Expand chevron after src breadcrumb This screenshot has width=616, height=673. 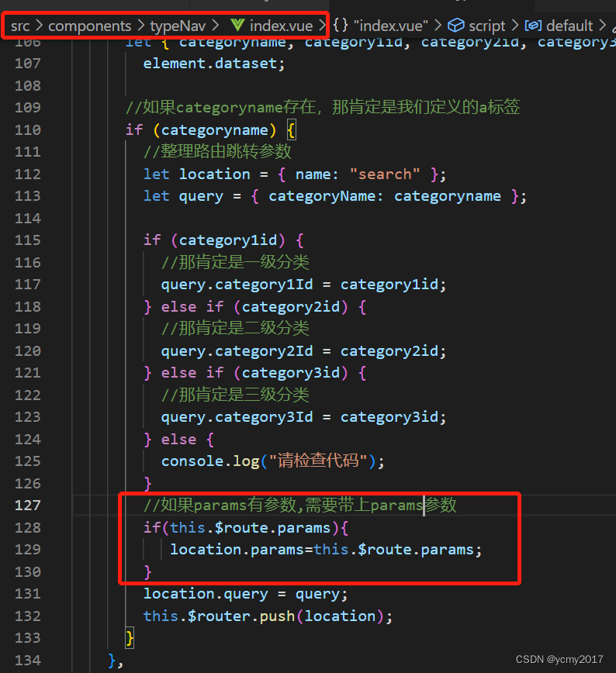(39, 26)
